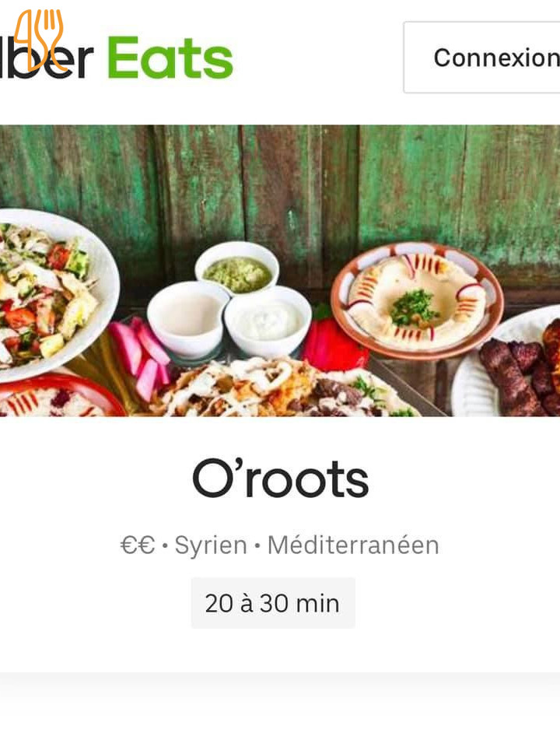Screen dimensions: 560x747
Task: Open the O'roots restaurant banner photo
Action: point(280,271)
